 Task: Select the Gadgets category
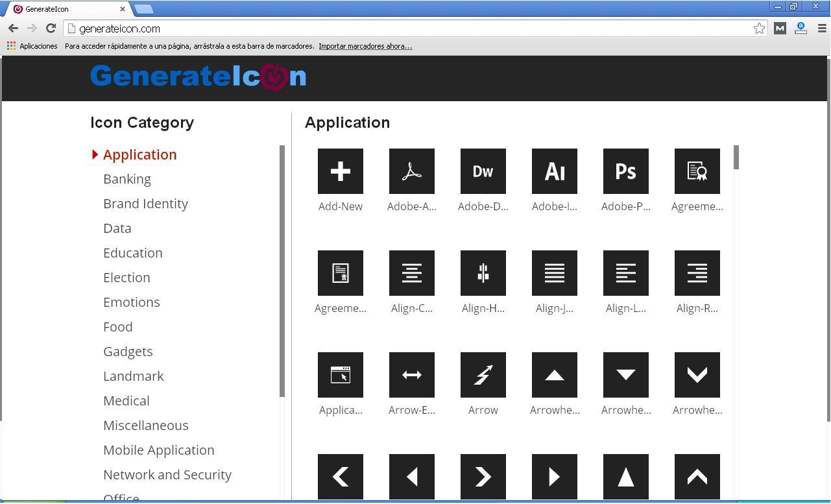click(128, 352)
